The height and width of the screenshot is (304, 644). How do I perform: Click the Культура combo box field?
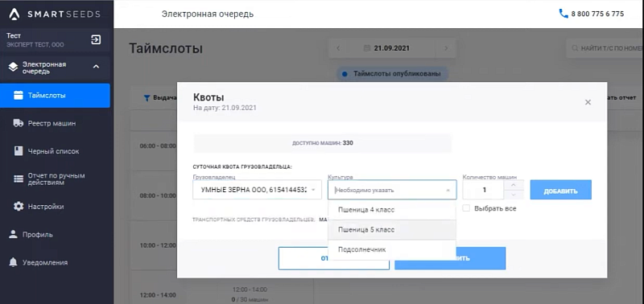coord(392,190)
